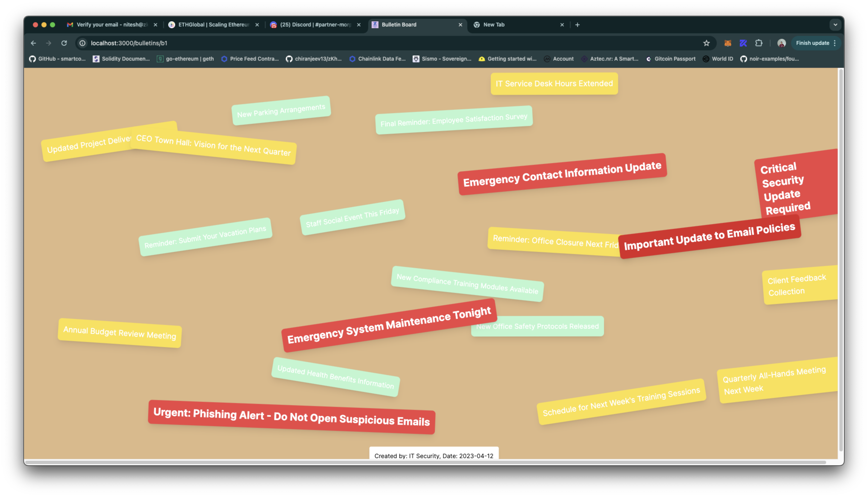The width and height of the screenshot is (868, 497).
Task: Close the Bulletin Board tab
Action: [460, 25]
